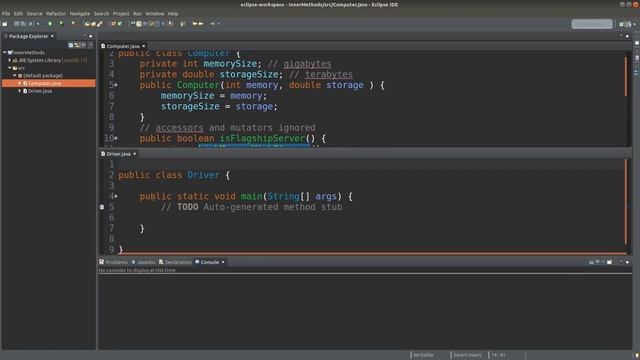The height and width of the screenshot is (360, 640).
Task: Click the Save All toolbar icon
Action: pyautogui.click(x=23, y=24)
